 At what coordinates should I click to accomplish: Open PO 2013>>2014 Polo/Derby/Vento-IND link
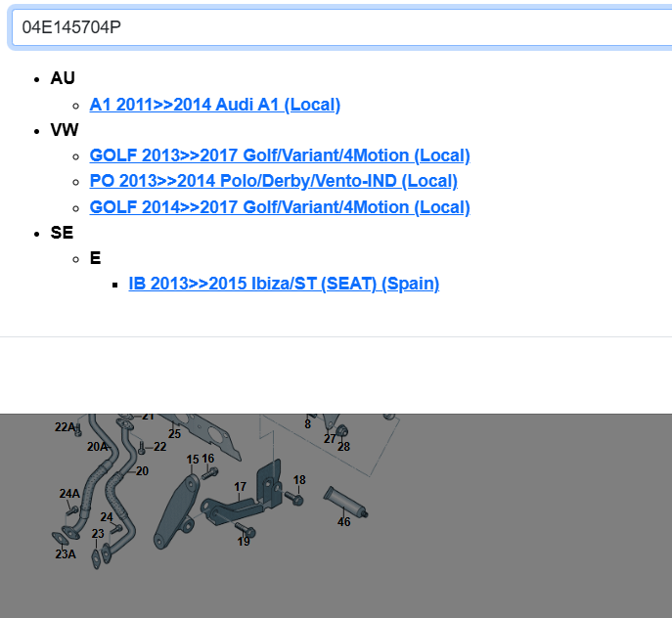pyautogui.click(x=273, y=181)
